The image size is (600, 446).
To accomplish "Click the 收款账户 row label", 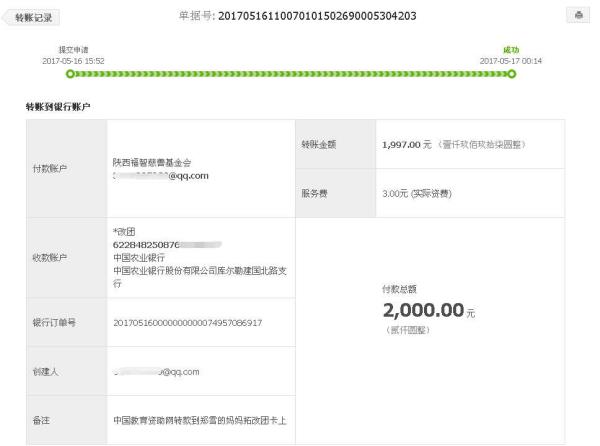I will pyautogui.click(x=50, y=257).
